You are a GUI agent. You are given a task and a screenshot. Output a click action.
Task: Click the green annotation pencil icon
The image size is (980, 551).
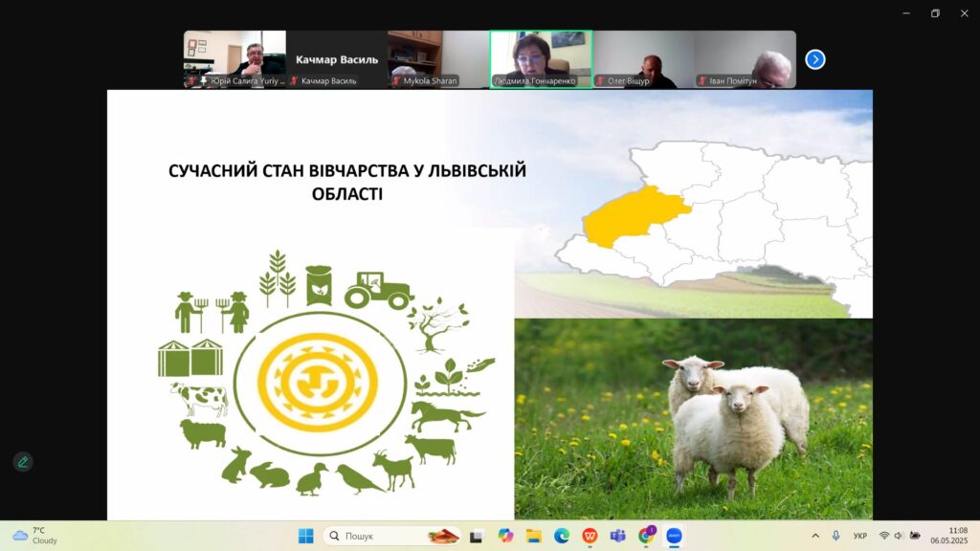[x=23, y=462]
